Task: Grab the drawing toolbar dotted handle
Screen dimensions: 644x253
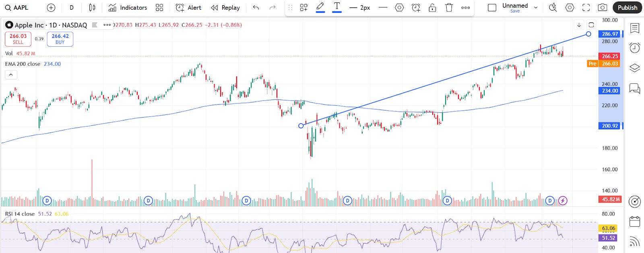Action: pyautogui.click(x=290, y=8)
